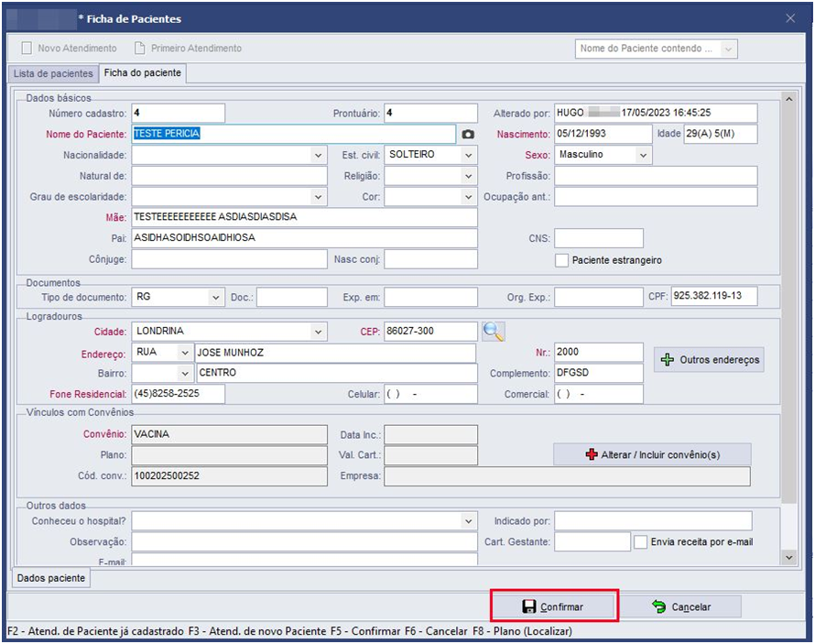
Task: Click the Celular phone field
Action: (431, 394)
